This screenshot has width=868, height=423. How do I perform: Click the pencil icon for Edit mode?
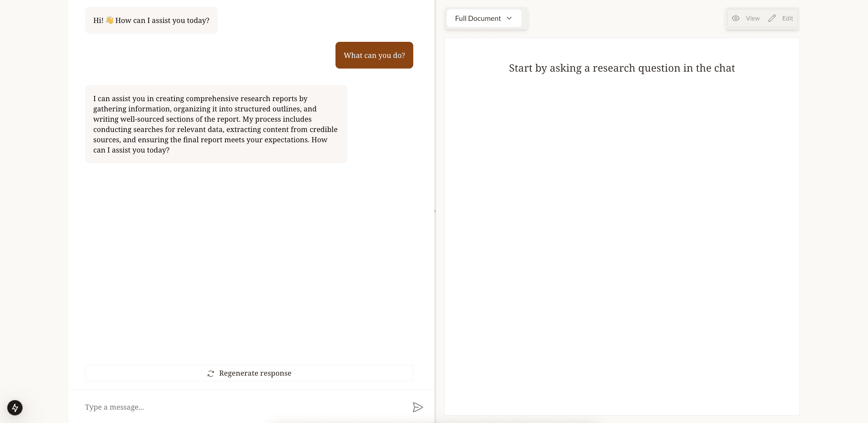772,19
